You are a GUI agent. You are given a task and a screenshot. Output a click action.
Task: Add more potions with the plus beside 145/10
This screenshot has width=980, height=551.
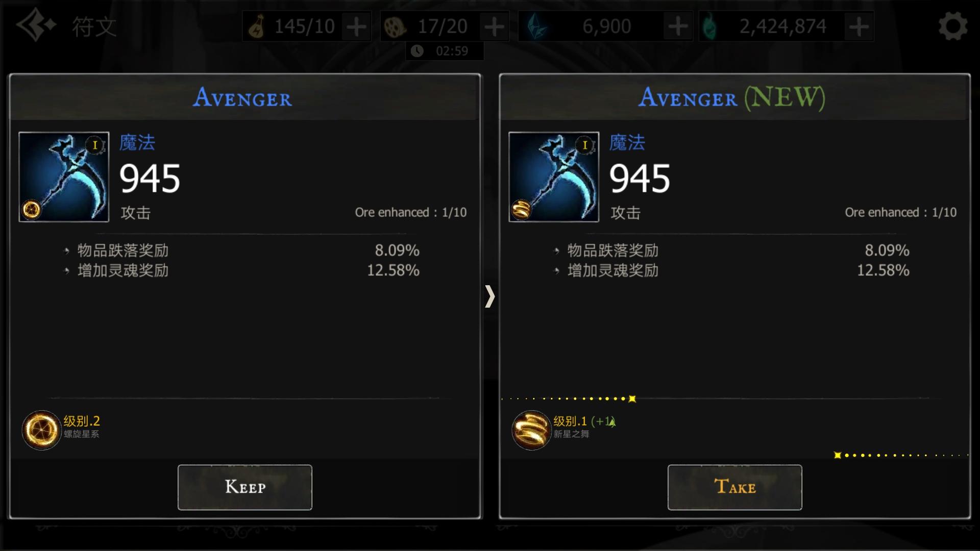coord(356,27)
